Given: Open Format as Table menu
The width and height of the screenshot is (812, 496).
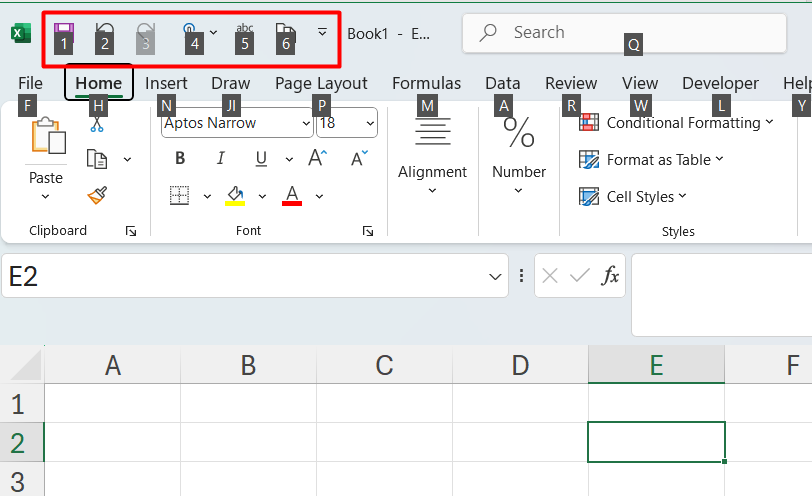Looking at the screenshot, I should point(651,159).
